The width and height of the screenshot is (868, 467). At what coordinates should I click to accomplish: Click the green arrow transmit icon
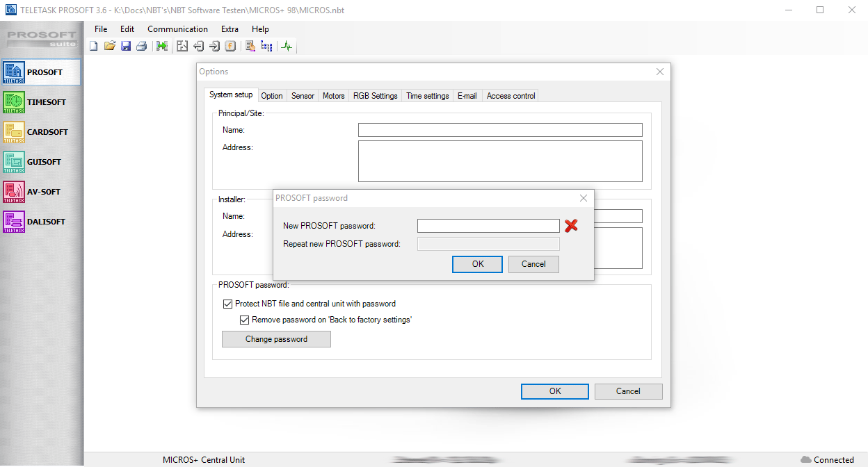click(162, 47)
